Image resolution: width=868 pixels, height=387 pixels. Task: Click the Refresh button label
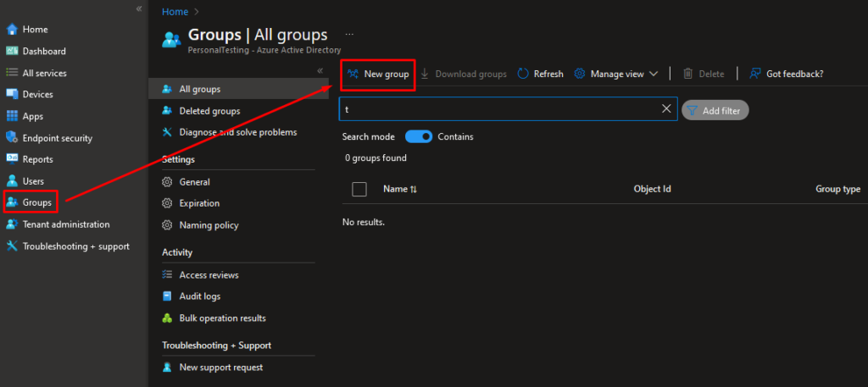[548, 74]
